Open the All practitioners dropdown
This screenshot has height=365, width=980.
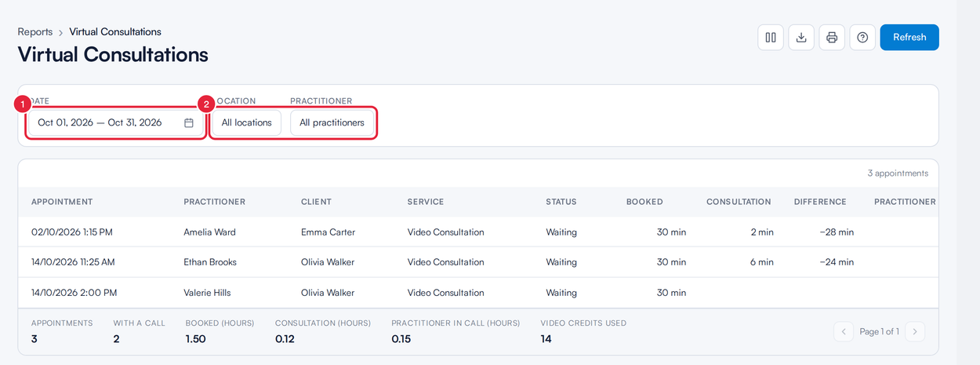click(332, 122)
